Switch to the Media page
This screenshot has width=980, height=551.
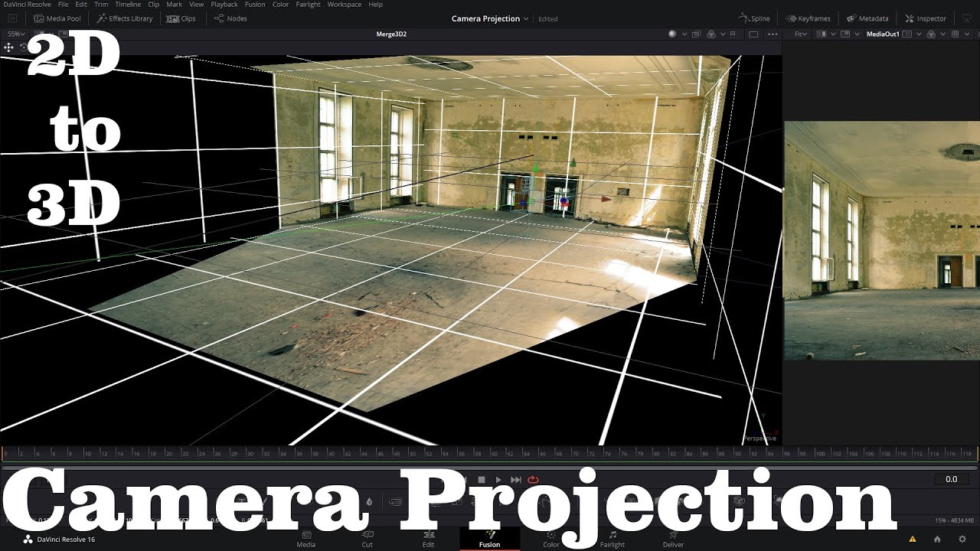click(305, 540)
